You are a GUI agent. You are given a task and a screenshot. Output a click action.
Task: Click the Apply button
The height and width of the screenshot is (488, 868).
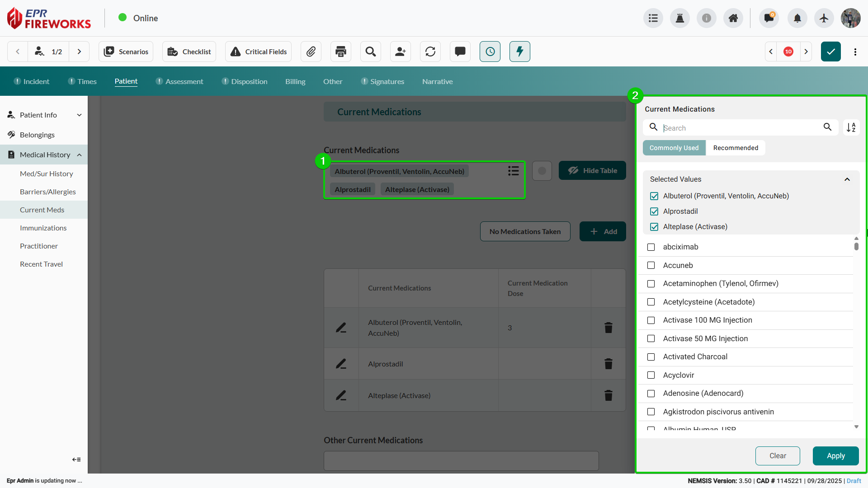pyautogui.click(x=835, y=455)
